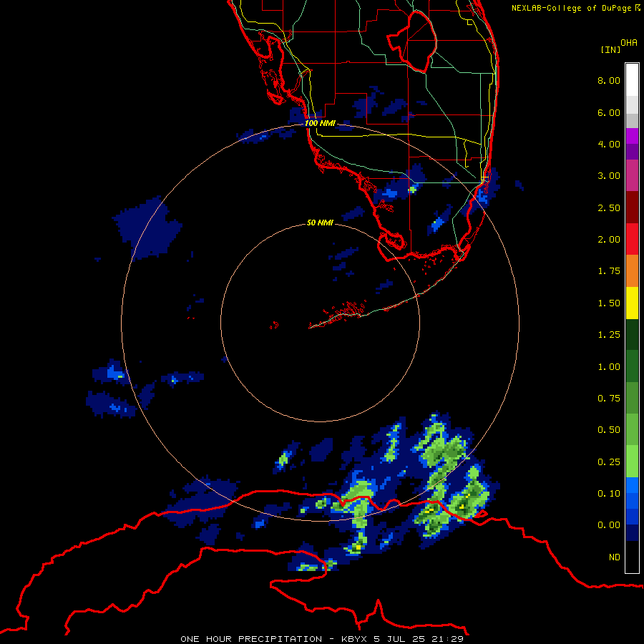
Task: Pick the dark red swatch beside 2.50
Action: point(632,208)
